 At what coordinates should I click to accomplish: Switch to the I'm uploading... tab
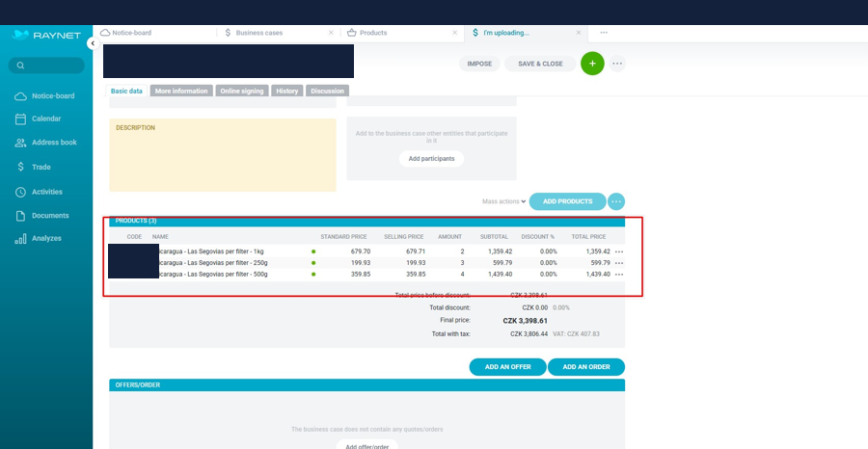(506, 33)
